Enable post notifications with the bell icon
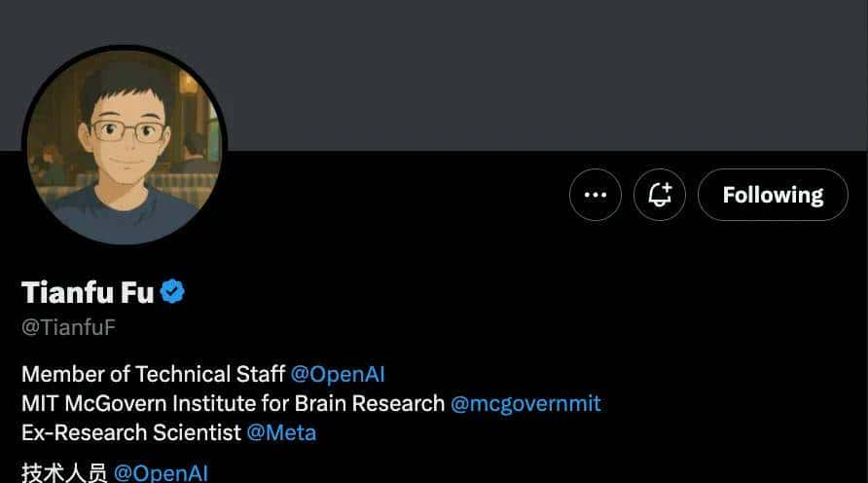 (x=660, y=195)
